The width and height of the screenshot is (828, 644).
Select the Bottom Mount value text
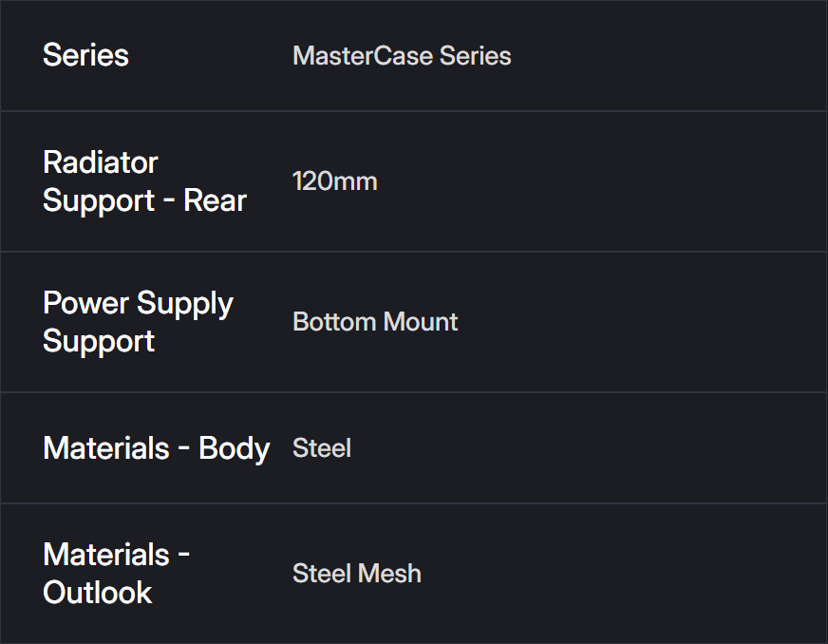375,322
